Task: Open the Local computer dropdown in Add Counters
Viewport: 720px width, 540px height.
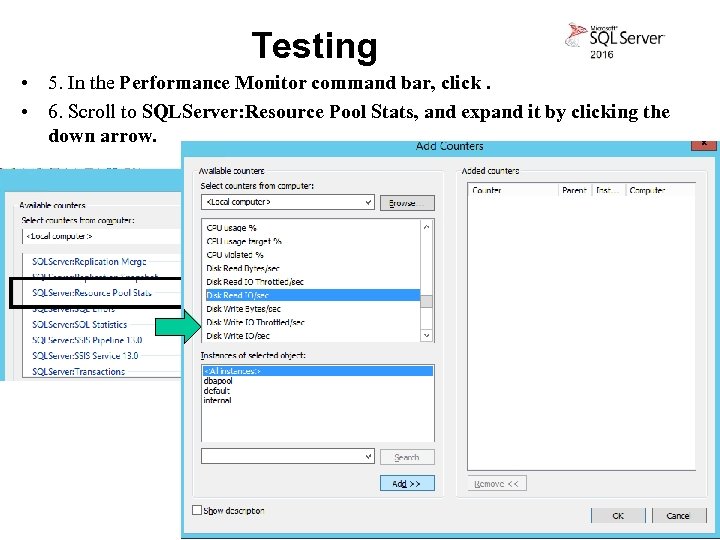Action: 368,202
